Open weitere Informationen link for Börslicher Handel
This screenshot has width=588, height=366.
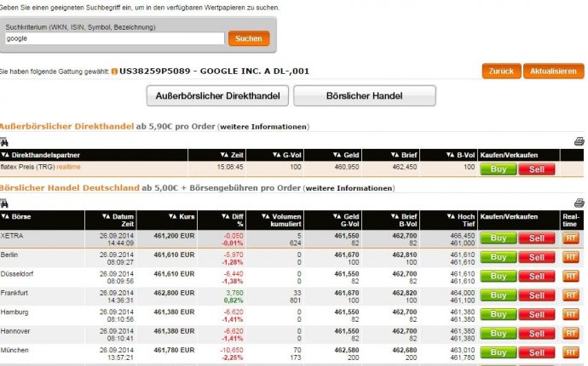pyautogui.click(x=349, y=188)
